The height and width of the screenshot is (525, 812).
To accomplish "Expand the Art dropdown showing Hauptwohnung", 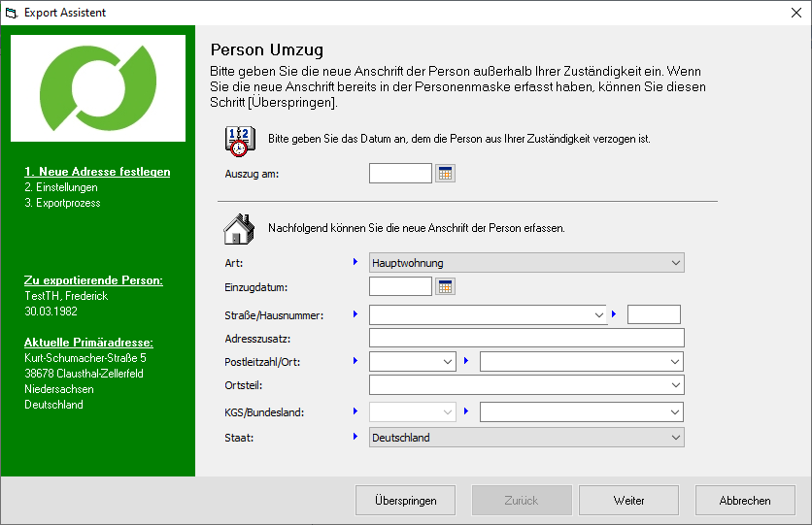I will [675, 263].
